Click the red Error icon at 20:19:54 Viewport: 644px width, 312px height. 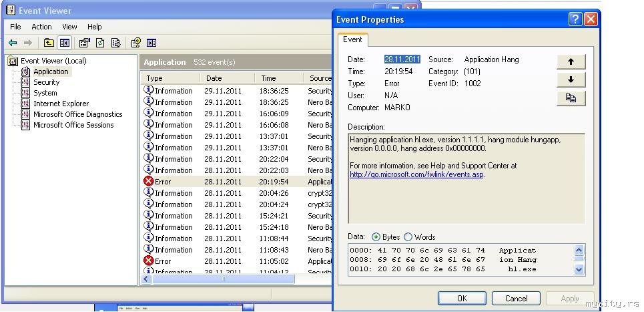pos(149,181)
